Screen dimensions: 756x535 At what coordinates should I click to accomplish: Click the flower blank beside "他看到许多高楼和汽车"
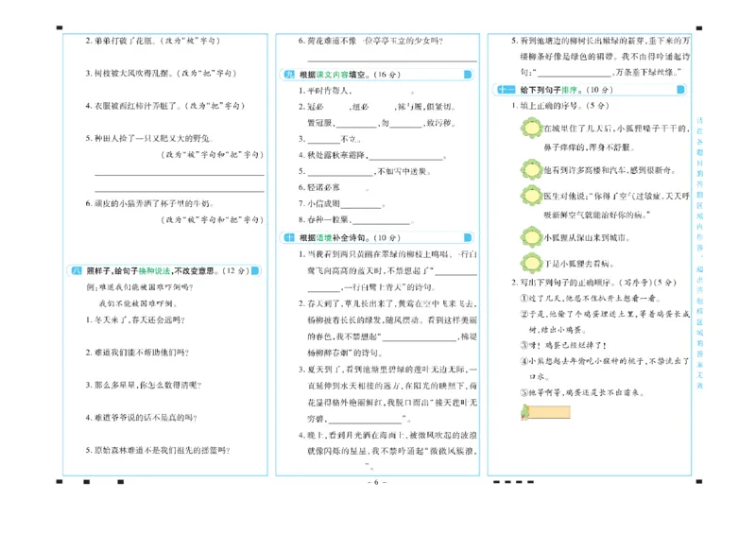(531, 170)
